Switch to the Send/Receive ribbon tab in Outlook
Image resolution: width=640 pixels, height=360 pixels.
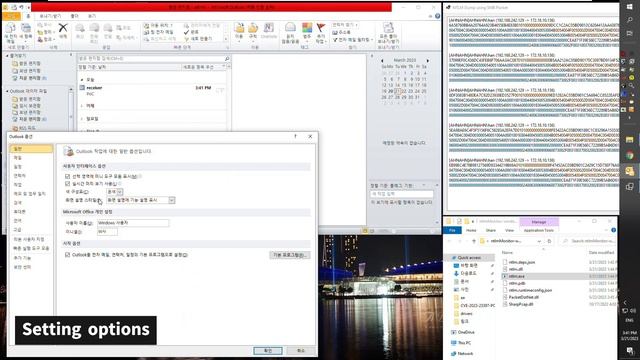(x=50, y=16)
